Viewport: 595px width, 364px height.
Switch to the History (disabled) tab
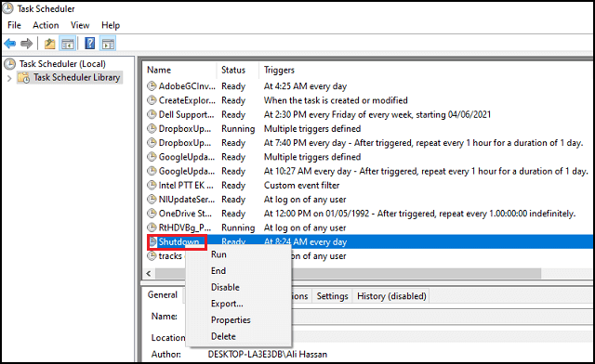tap(391, 296)
